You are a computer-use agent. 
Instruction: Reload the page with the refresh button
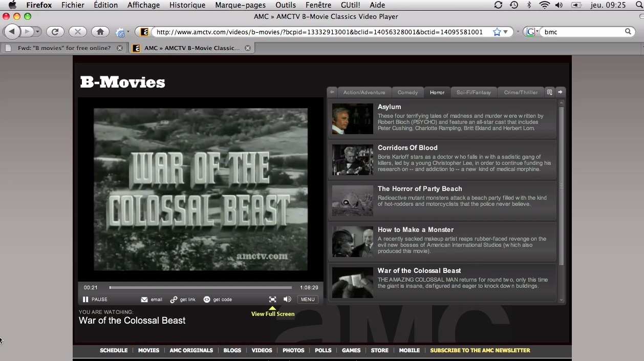tap(55, 32)
